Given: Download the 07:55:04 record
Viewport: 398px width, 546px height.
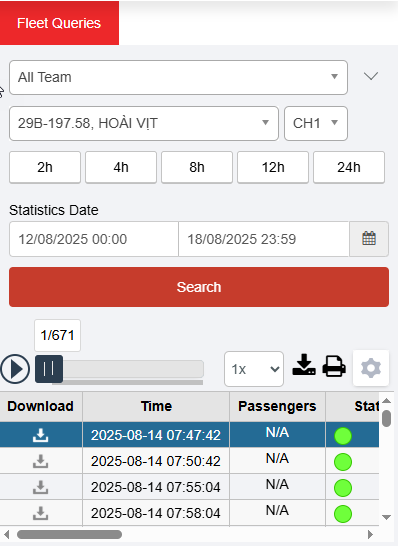Looking at the screenshot, I should tap(40, 487).
